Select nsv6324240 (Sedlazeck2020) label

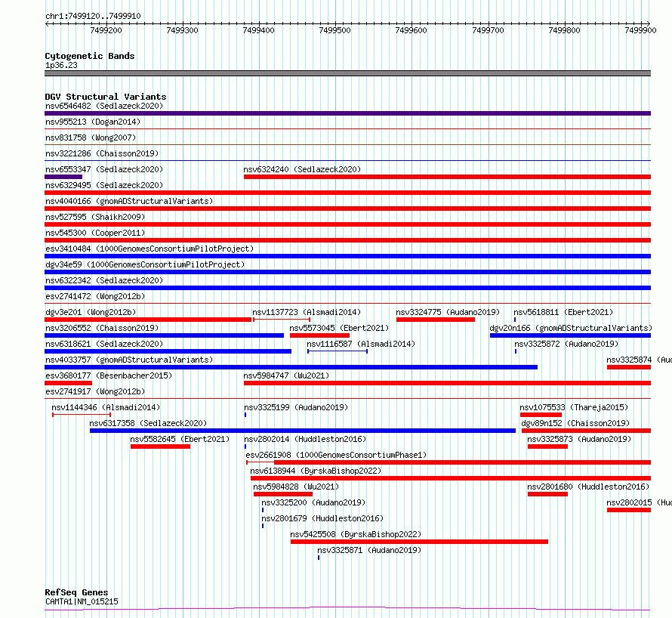tap(302, 169)
